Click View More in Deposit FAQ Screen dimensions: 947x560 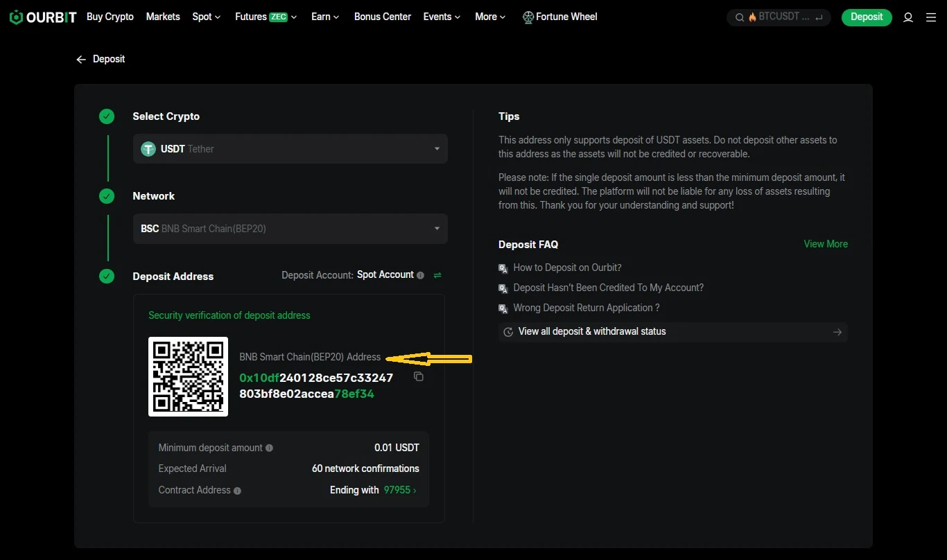(826, 244)
